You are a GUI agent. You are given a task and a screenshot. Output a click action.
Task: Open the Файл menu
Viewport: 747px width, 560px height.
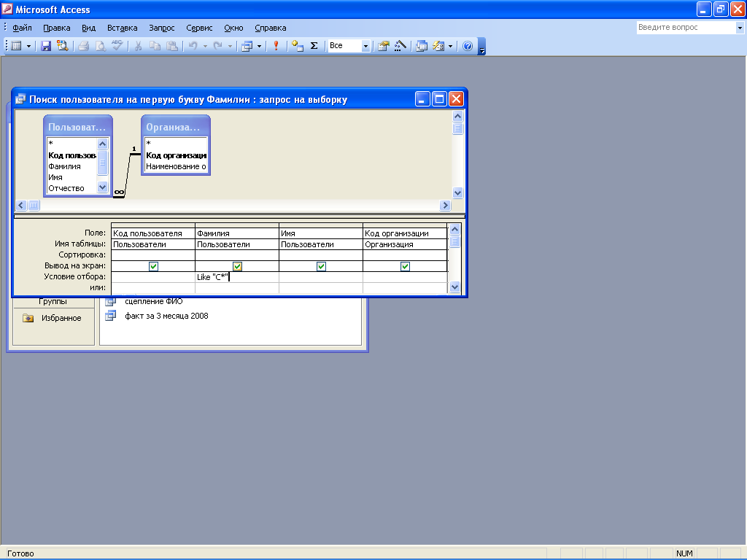22,28
